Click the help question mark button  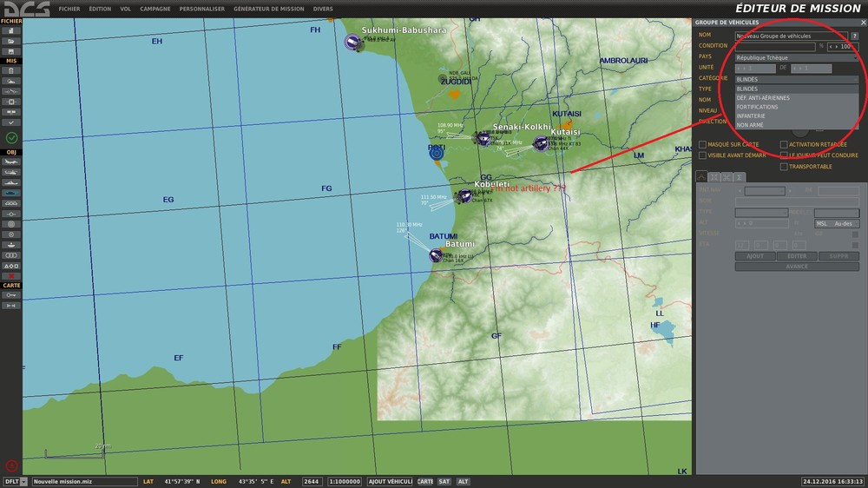(855, 36)
